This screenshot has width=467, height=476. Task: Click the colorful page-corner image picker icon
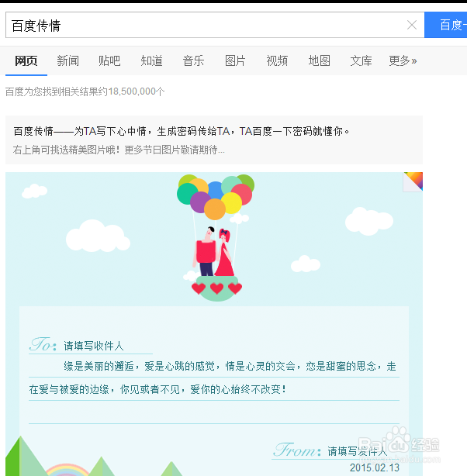click(413, 182)
